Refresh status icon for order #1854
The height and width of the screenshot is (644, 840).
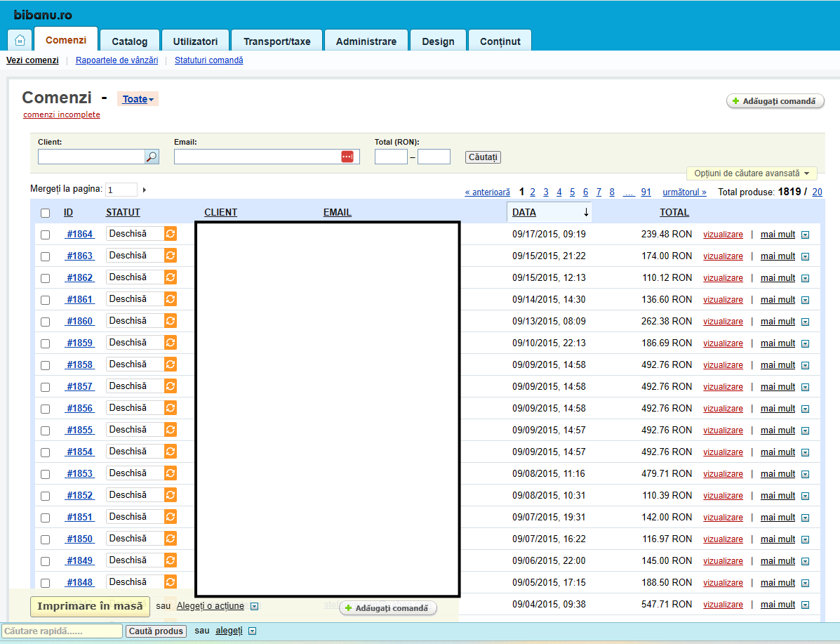pos(171,452)
